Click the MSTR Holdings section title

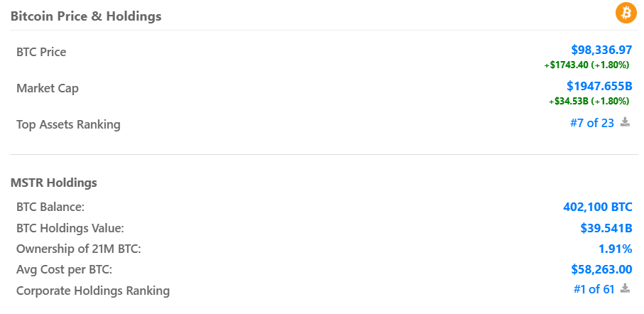(x=54, y=183)
